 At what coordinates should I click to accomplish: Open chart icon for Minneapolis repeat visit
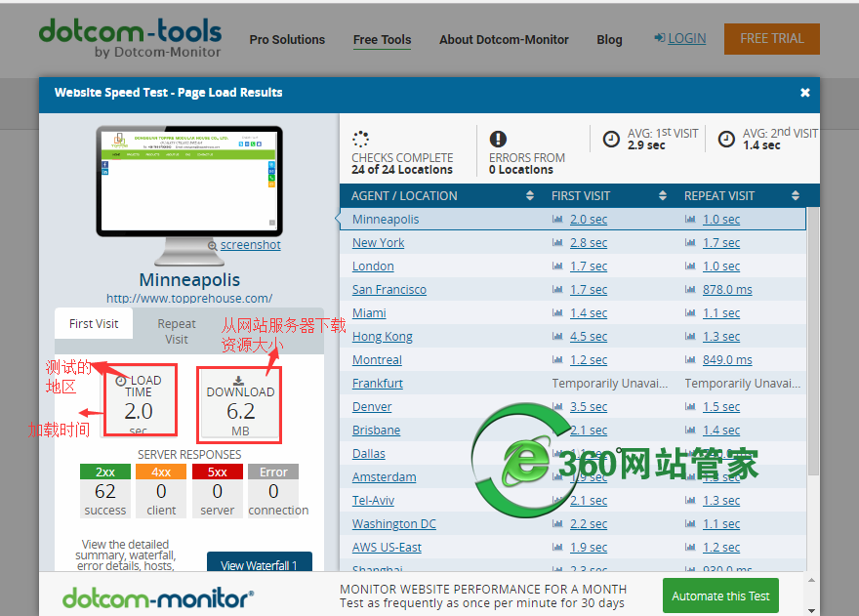690,220
